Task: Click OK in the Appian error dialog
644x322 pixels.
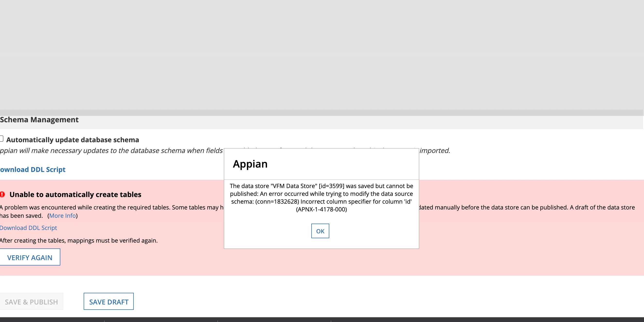Action: point(320,231)
